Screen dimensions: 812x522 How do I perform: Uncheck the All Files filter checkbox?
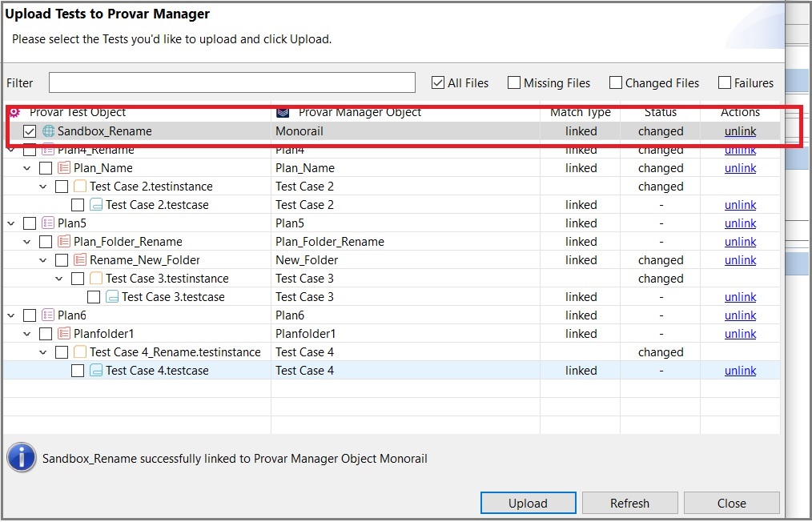click(438, 82)
